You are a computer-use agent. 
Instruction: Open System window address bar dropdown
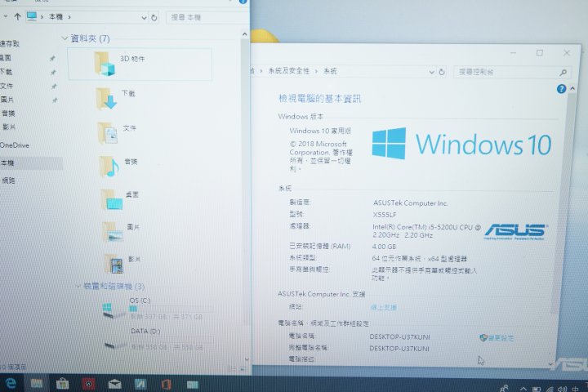coord(432,72)
